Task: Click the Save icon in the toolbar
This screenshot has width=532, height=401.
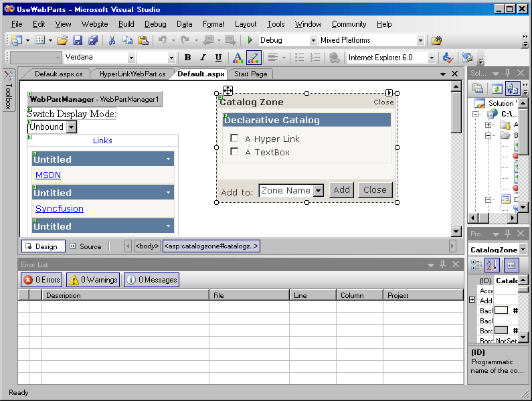Action: [78, 40]
